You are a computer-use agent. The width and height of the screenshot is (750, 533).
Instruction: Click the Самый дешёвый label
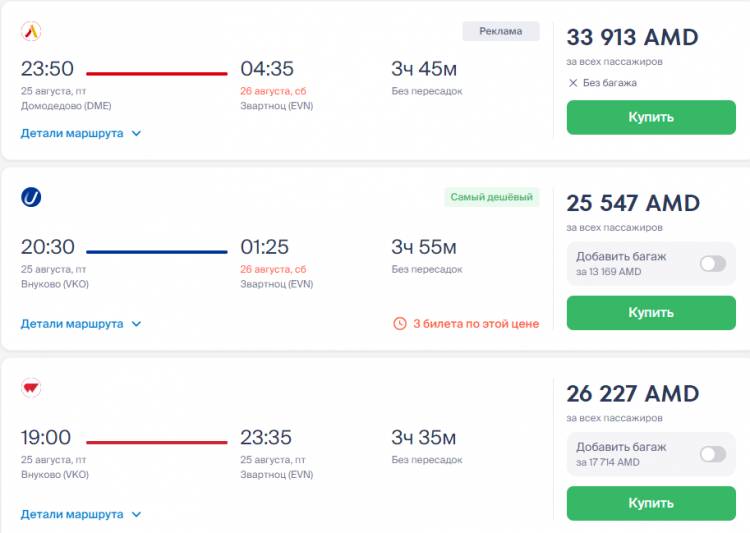tap(492, 197)
